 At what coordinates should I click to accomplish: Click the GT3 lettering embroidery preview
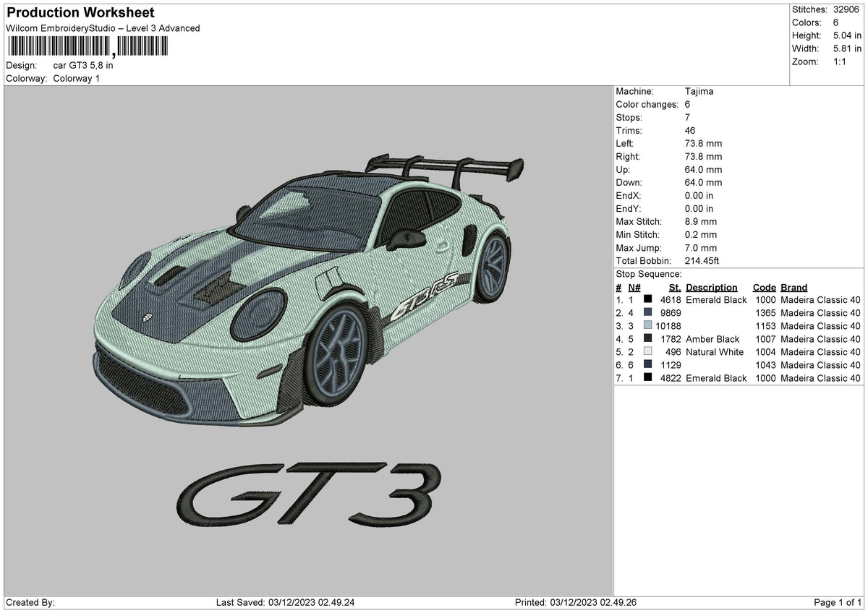pyautogui.click(x=309, y=494)
